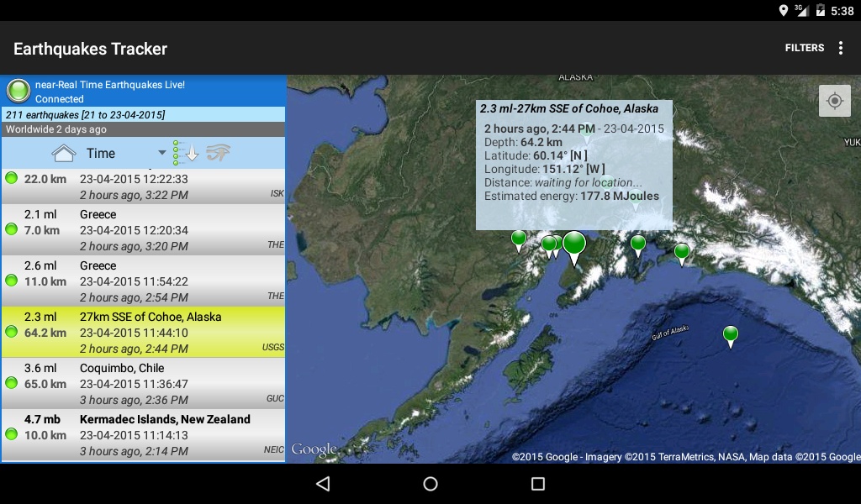Tap the Android recent apps button

pyautogui.click(x=538, y=483)
